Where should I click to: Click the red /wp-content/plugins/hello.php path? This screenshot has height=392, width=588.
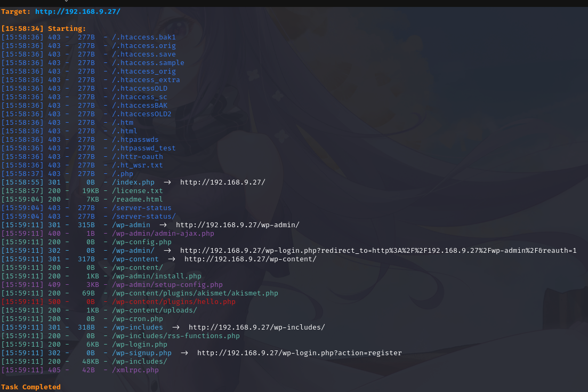tap(174, 301)
